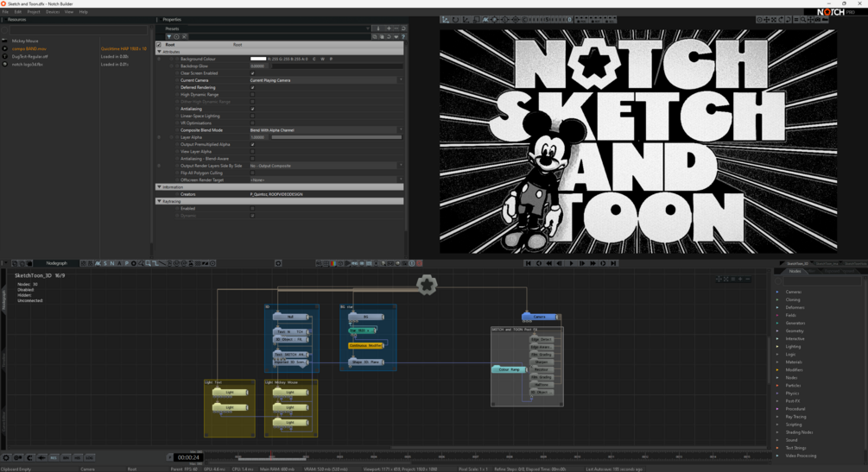Image resolution: width=868 pixels, height=472 pixels.
Task: Click the RES button in bottom toolbar
Action: point(54,457)
